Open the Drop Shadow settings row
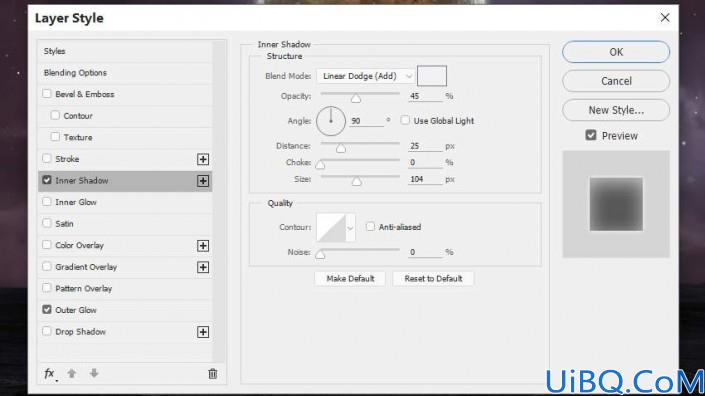The width and height of the screenshot is (705, 396). [x=125, y=332]
